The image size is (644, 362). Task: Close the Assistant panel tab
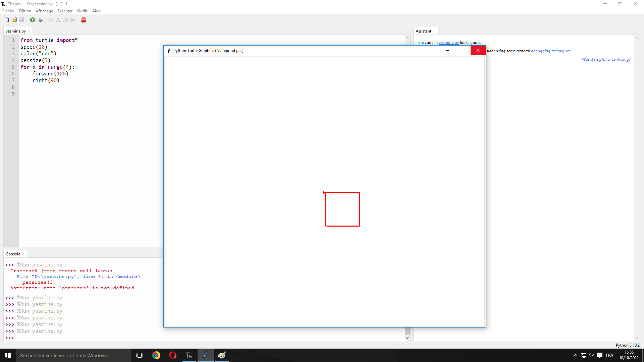tap(434, 31)
